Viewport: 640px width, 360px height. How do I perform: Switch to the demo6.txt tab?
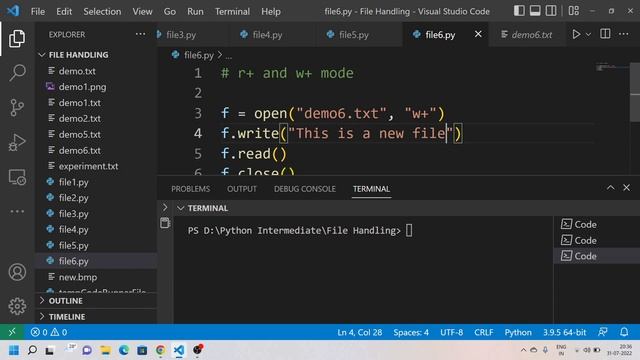(527, 35)
